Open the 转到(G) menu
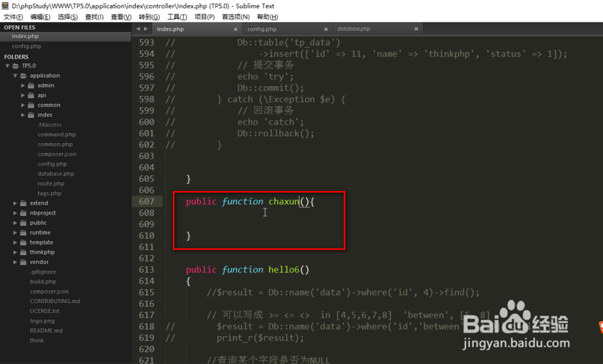Viewport: 603px width, 364px height. click(x=149, y=17)
